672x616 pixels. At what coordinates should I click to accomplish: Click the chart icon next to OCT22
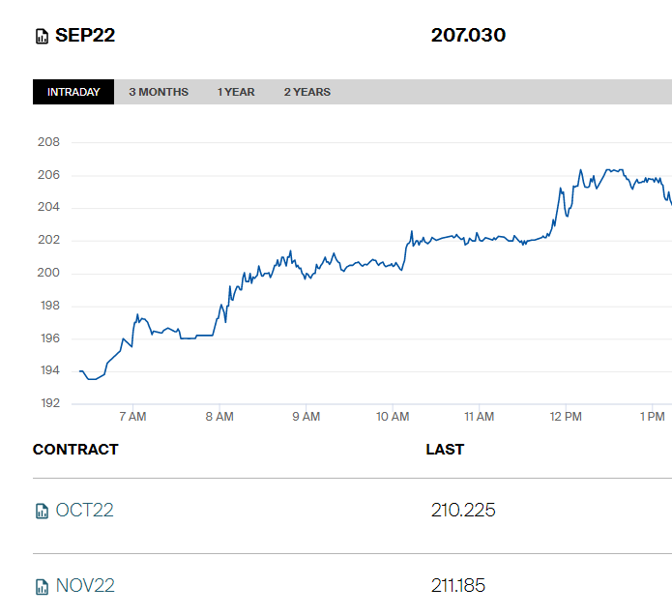[x=42, y=511]
